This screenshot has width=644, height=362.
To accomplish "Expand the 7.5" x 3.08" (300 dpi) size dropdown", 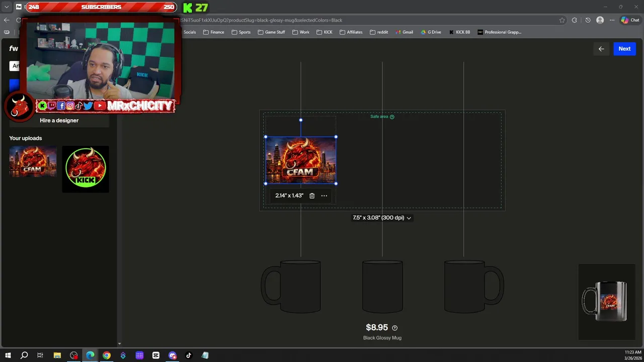I will 382,218.
